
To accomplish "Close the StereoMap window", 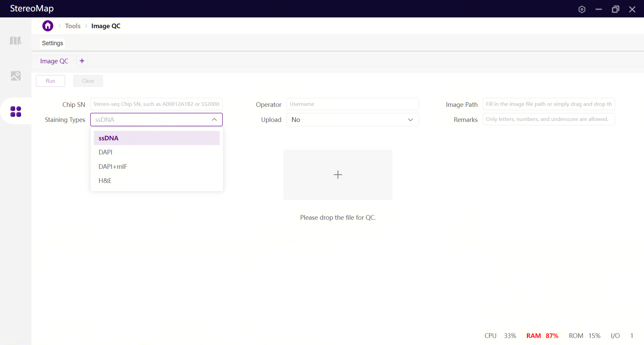I will [x=632, y=9].
